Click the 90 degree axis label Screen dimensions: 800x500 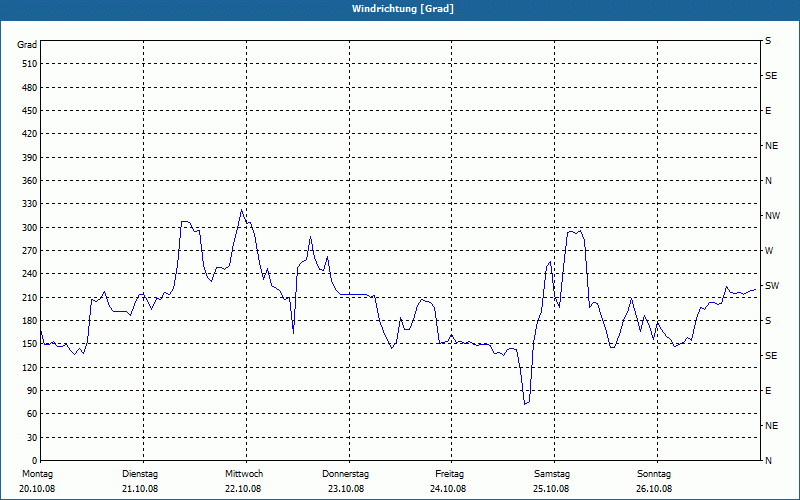pyautogui.click(x=32, y=391)
